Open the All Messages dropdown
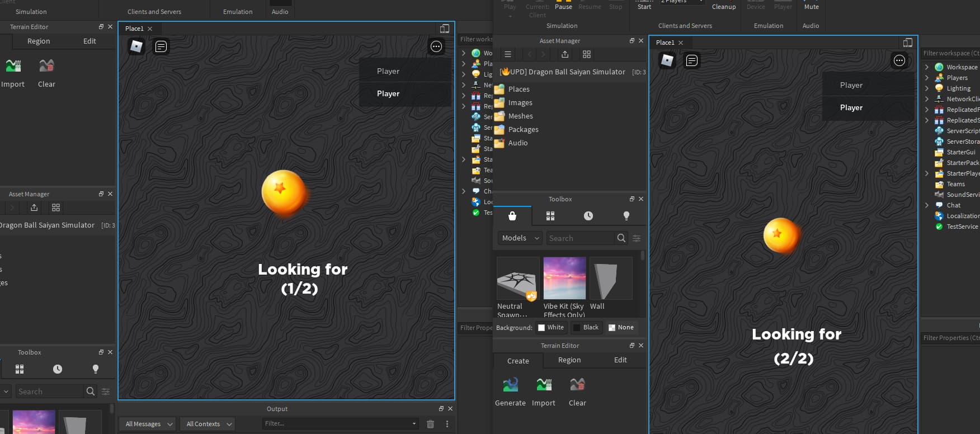This screenshot has width=980, height=434. pos(148,424)
